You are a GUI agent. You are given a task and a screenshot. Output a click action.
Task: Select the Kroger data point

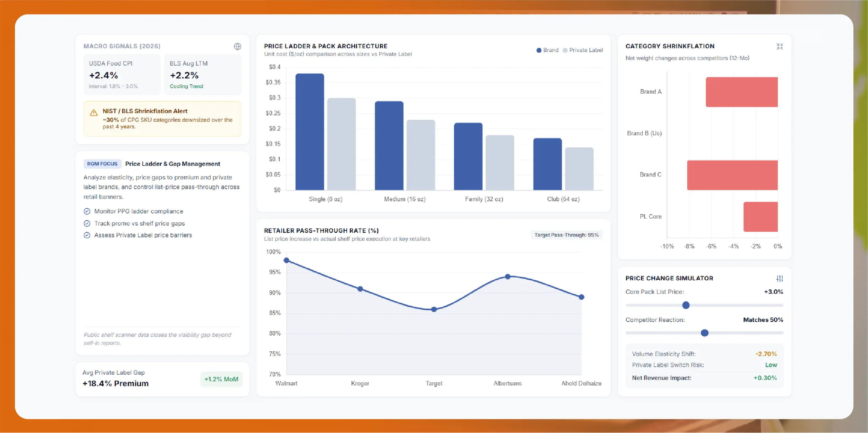point(360,289)
